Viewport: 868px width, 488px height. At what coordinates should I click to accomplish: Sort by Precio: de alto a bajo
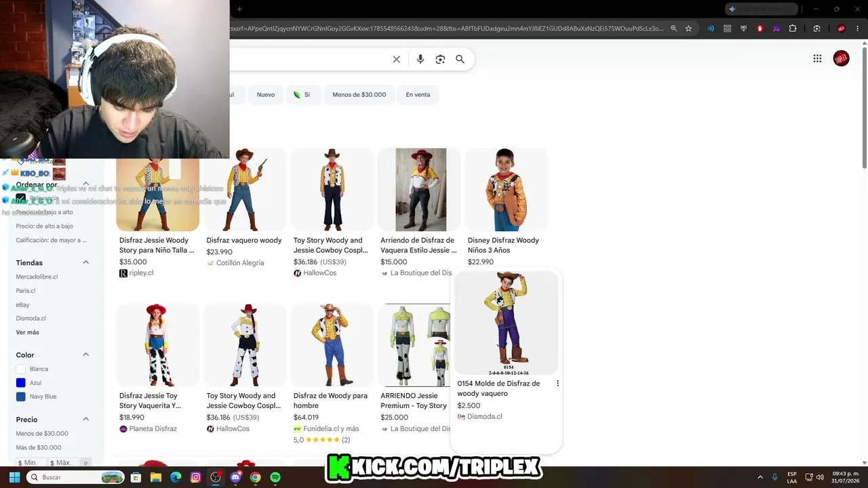[44, 226]
